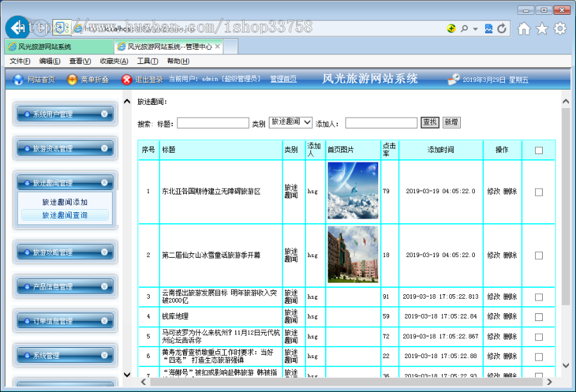Click the 东北亚 article thumbnail image
Viewport: 576px width, 392px height.
352,190
